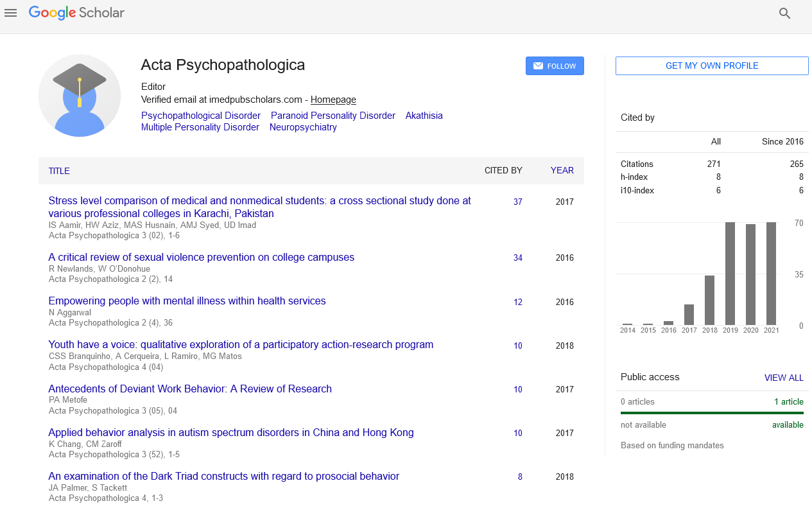Click the Google Scholar logo

(76, 13)
